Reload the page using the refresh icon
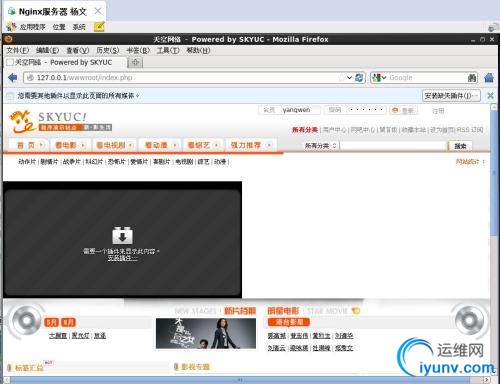 coord(359,78)
